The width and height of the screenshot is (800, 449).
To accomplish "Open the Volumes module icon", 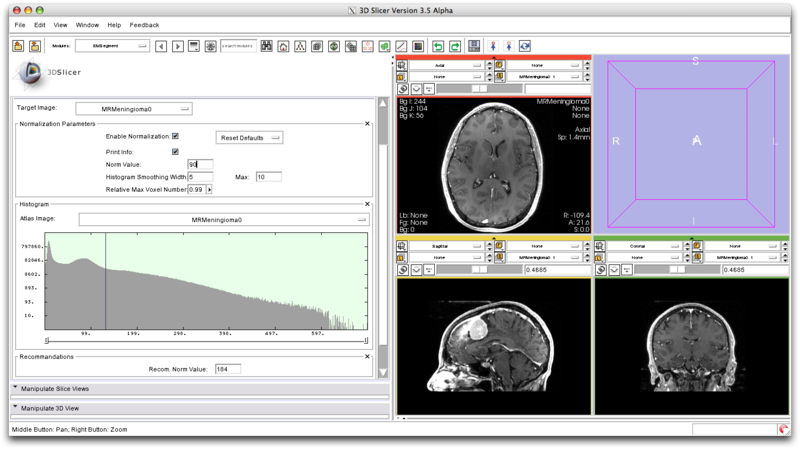I will (317, 46).
